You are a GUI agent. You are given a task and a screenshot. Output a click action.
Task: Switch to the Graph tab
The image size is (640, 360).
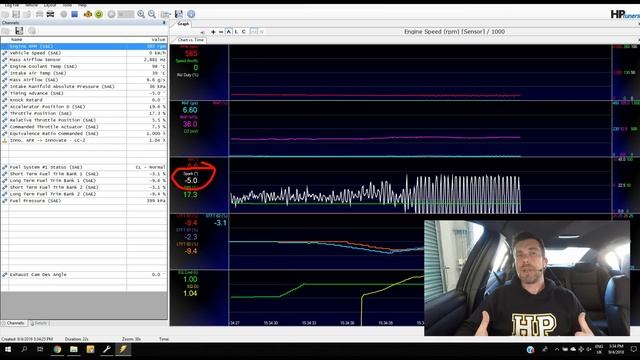[183, 24]
